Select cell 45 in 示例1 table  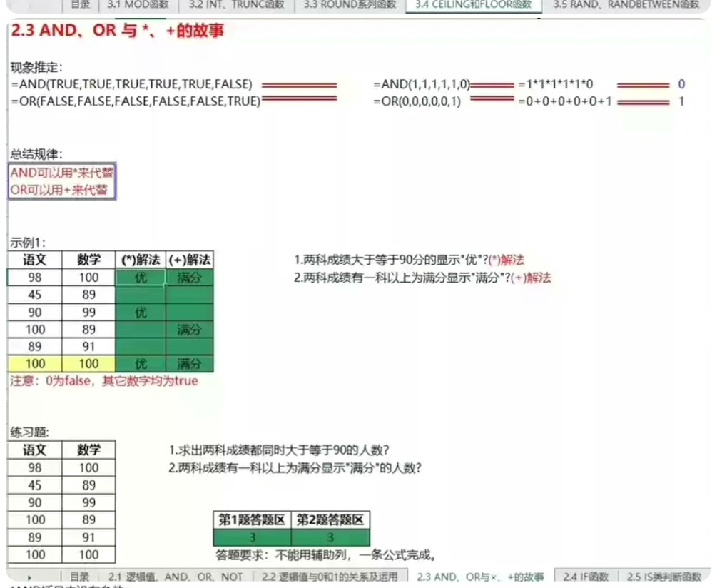(34, 295)
